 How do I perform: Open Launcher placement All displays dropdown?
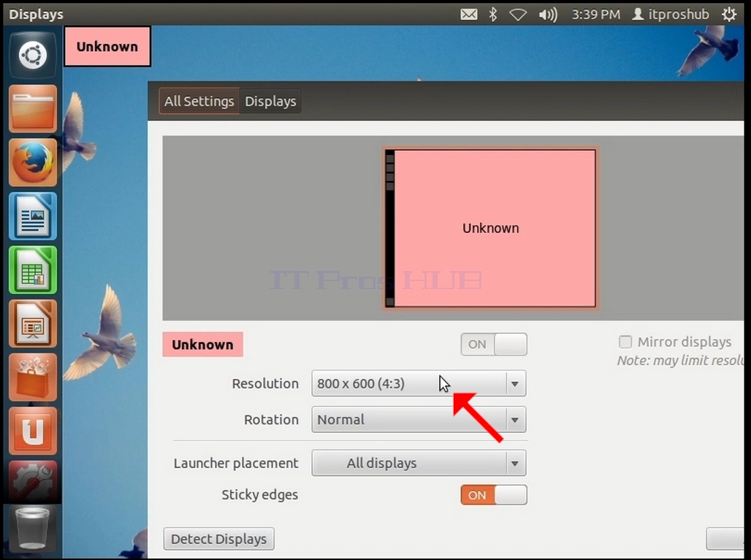(x=419, y=463)
